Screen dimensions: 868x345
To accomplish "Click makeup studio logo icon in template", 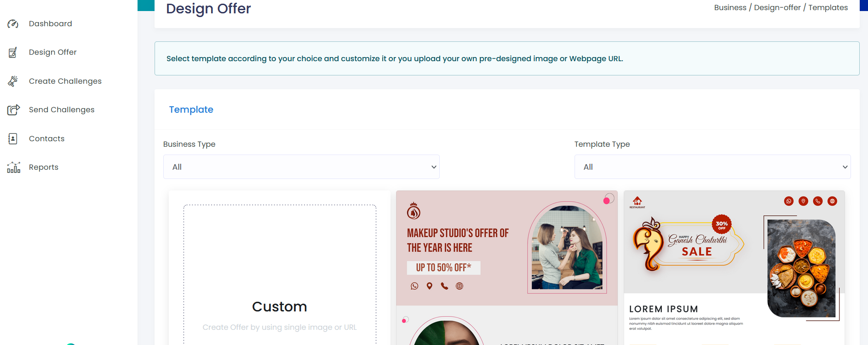I will [x=414, y=211].
